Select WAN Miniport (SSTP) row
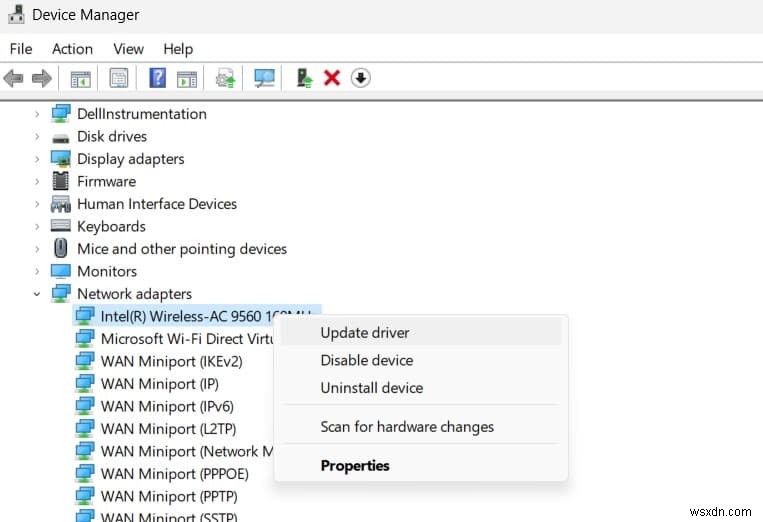 pyautogui.click(x=157, y=515)
